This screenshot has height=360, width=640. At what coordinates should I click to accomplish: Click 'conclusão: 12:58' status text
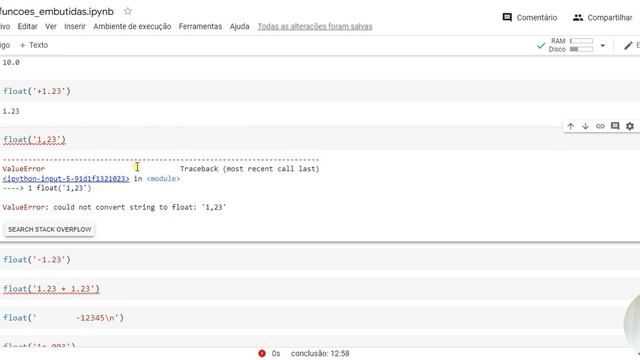click(x=320, y=353)
